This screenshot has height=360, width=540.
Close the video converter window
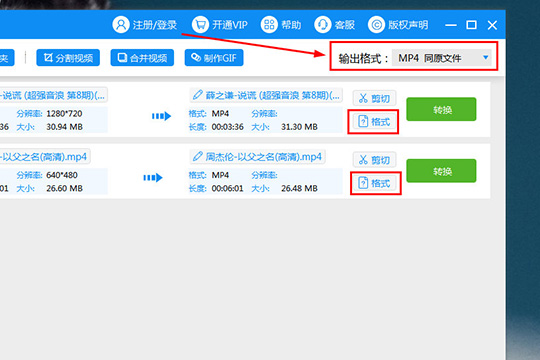(492, 25)
